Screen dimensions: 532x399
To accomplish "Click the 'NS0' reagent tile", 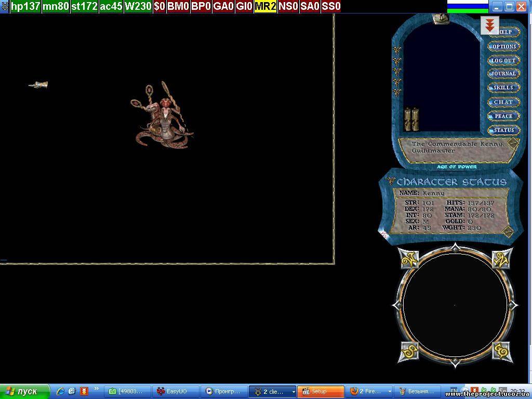I will coord(288,6).
